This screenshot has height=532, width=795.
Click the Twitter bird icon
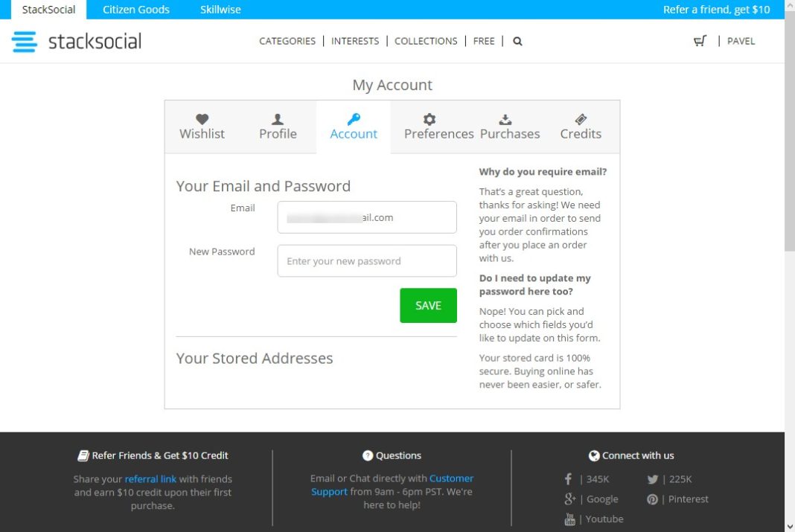653,479
